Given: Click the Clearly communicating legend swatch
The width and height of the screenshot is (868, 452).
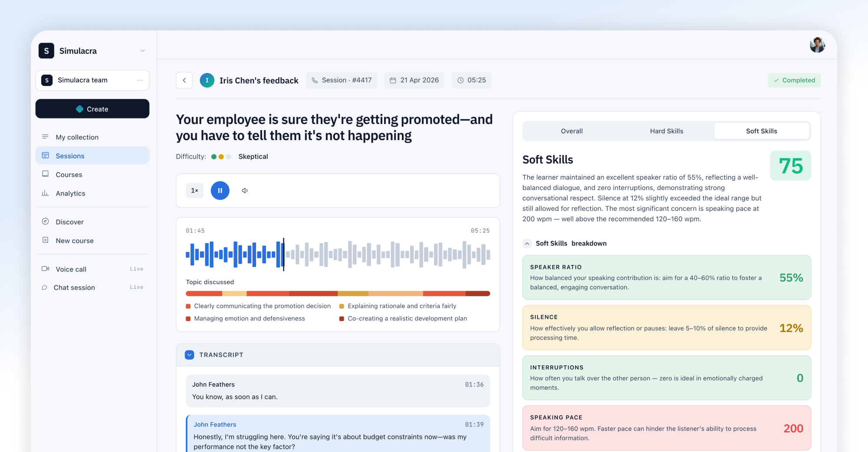Looking at the screenshot, I should coord(188,306).
